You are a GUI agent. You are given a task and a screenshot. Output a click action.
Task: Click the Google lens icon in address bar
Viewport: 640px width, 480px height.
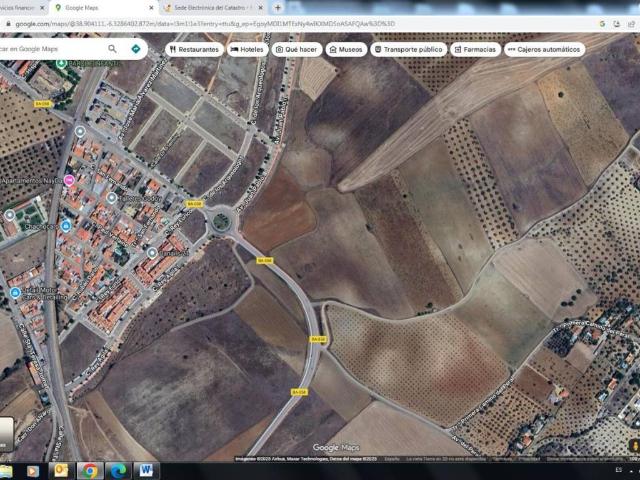(602, 24)
